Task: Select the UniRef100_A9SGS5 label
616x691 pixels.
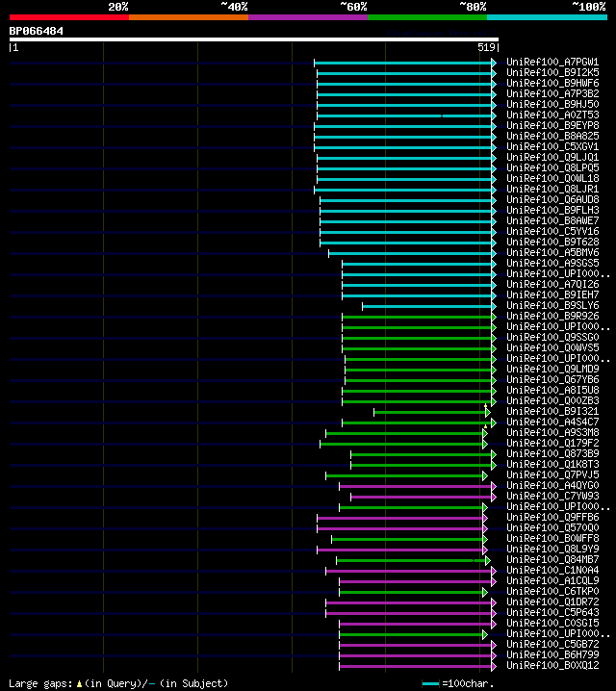Action: pos(552,263)
